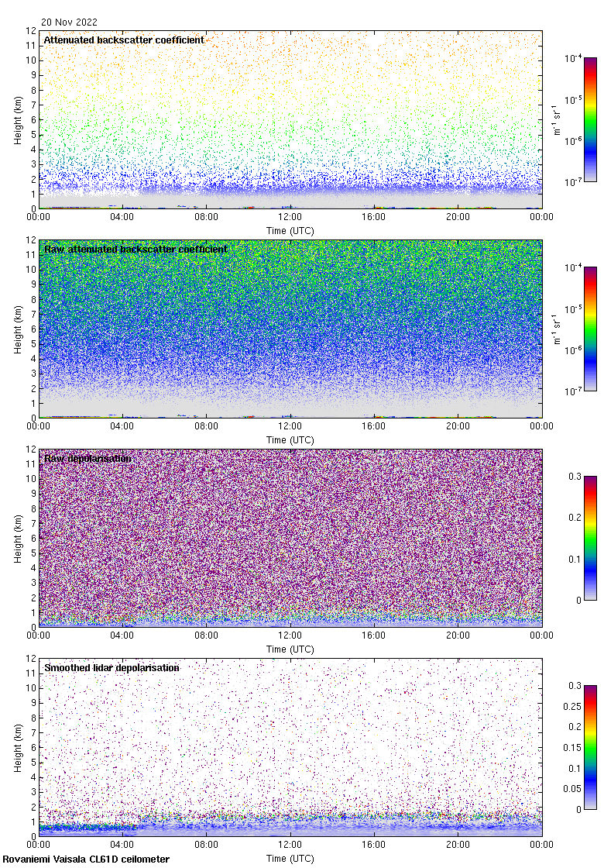Click the 12:00 tick on the top plot
Image resolution: width=604 pixels, height=868 pixels.
point(290,218)
